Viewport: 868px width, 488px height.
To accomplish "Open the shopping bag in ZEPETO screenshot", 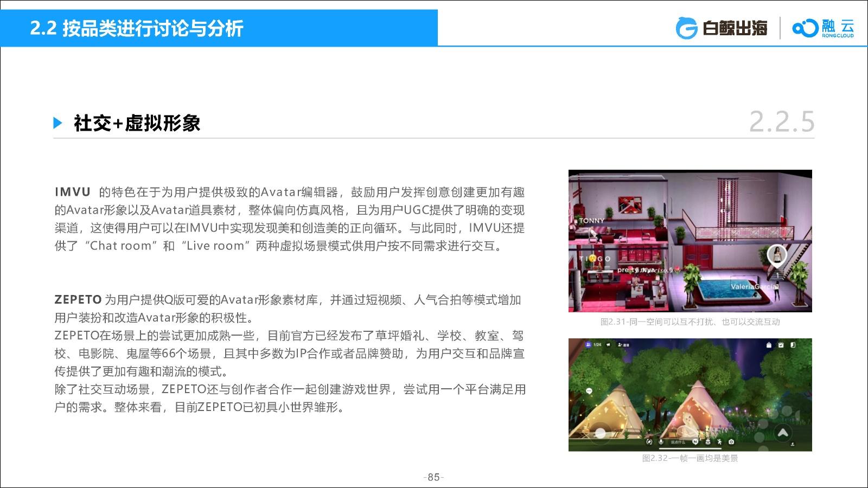I will point(769,345).
